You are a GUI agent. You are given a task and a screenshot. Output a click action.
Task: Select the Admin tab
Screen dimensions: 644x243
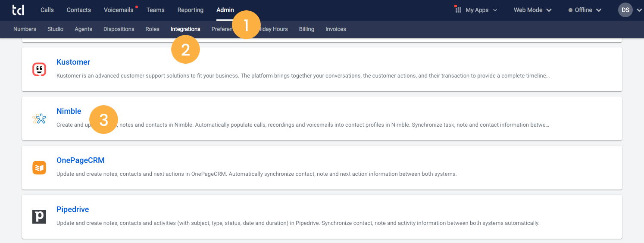[225, 10]
